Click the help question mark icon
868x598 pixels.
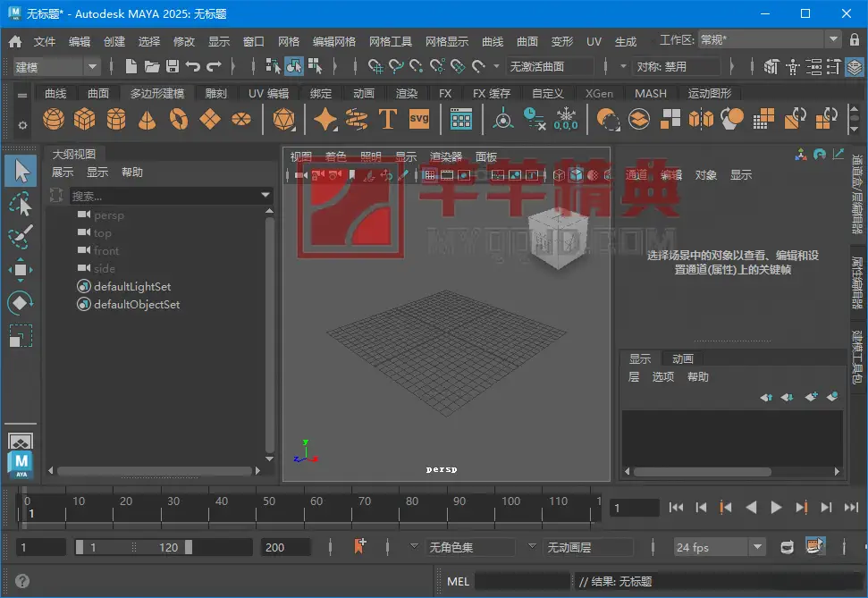tap(22, 581)
